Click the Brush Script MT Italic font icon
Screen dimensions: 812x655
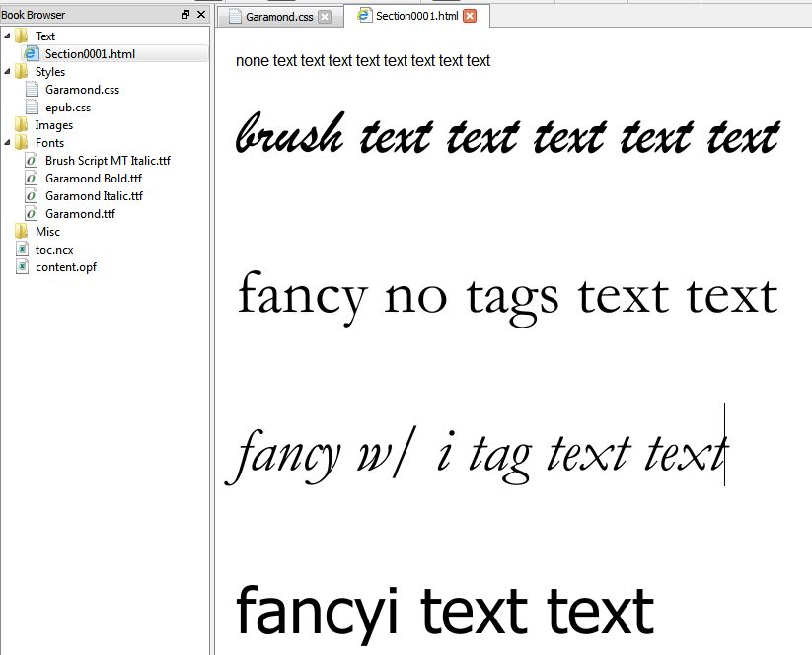31,160
